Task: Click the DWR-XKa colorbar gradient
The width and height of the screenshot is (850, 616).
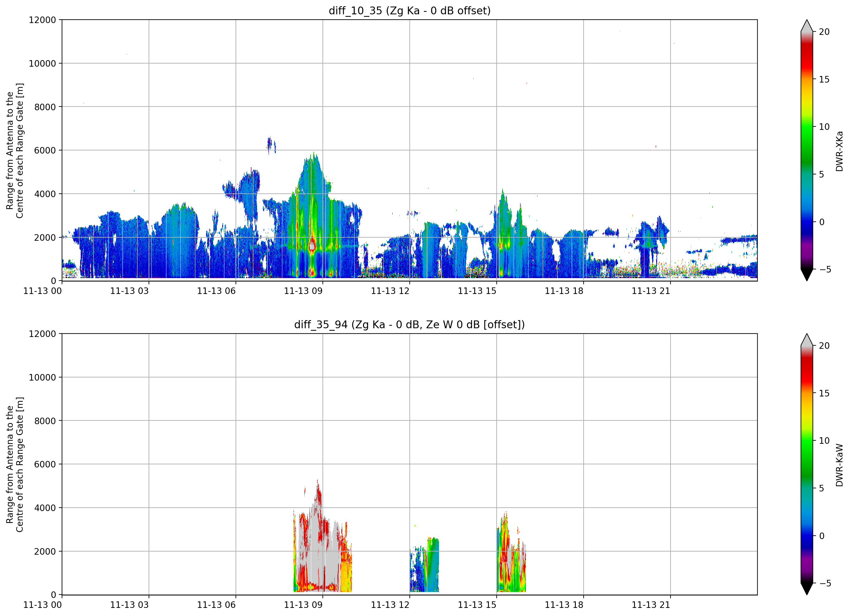Action: point(806,150)
